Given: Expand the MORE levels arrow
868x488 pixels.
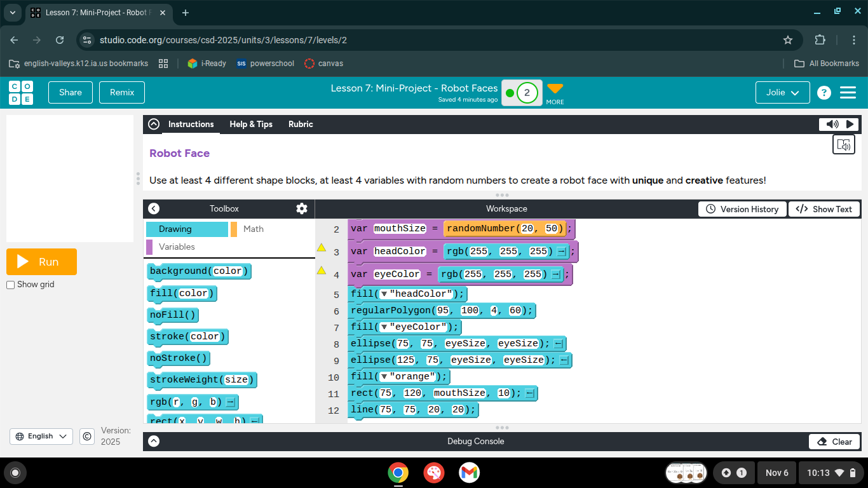Looking at the screenshot, I should (555, 92).
